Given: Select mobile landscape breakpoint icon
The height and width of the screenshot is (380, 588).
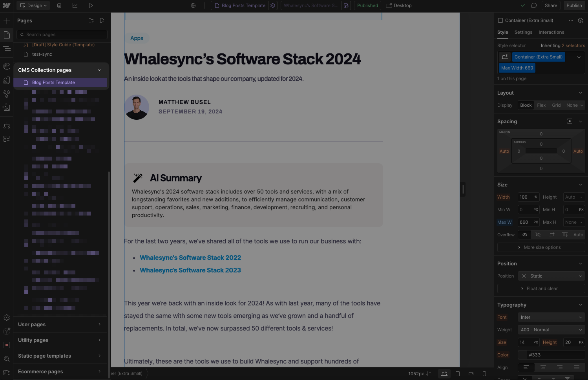Looking at the screenshot, I should 471,374.
